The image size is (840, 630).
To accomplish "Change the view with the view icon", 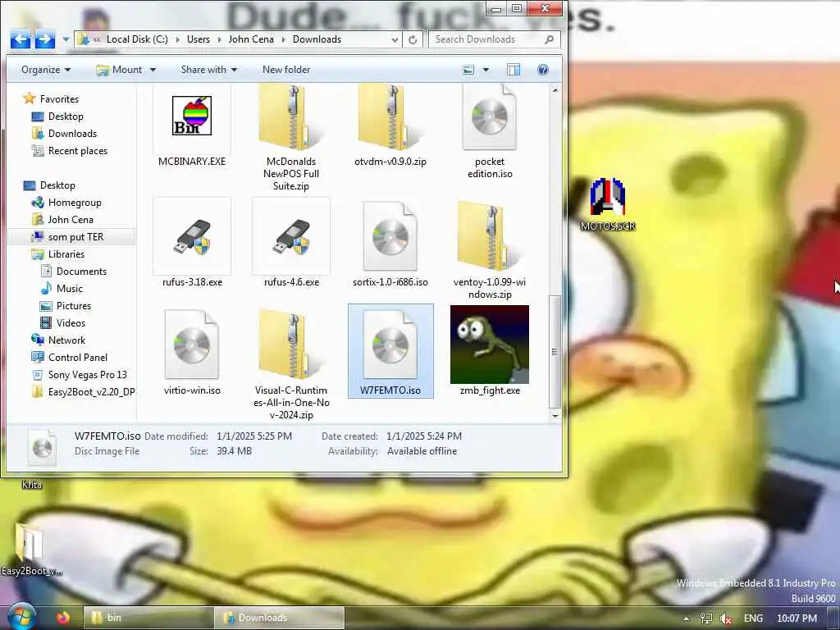I will [468, 70].
